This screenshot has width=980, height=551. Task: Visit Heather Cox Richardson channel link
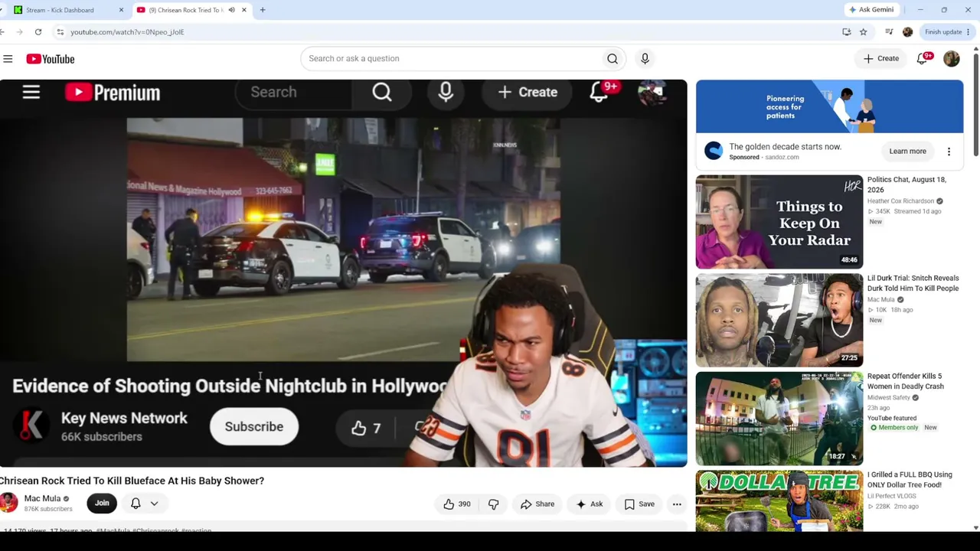pos(900,201)
